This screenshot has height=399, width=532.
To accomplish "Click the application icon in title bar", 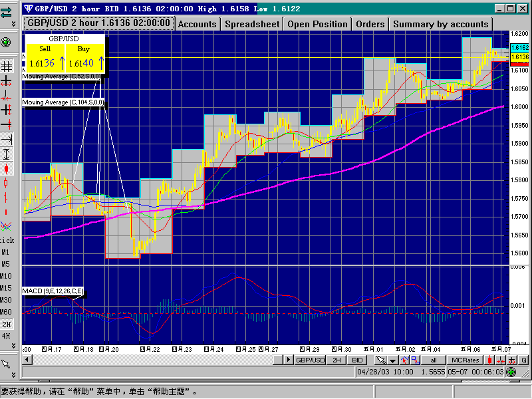I will [x=28, y=9].
